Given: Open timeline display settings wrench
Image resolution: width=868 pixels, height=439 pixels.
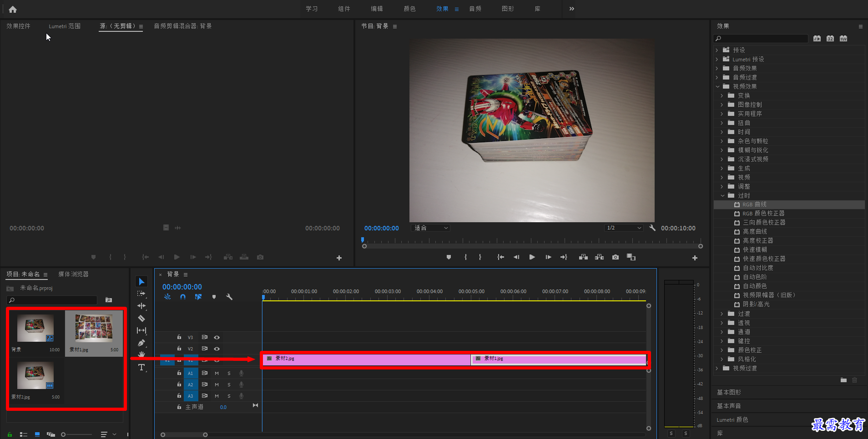Looking at the screenshot, I should click(x=229, y=297).
